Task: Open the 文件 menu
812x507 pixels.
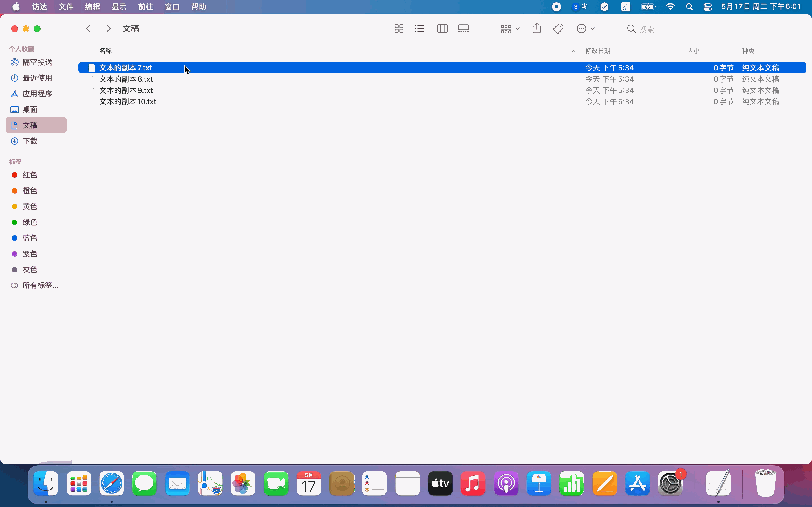Action: (x=66, y=7)
